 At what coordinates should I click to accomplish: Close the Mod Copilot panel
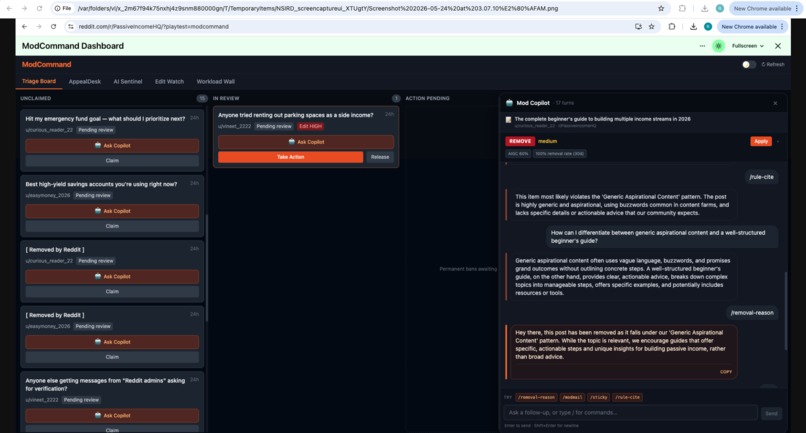coord(775,103)
